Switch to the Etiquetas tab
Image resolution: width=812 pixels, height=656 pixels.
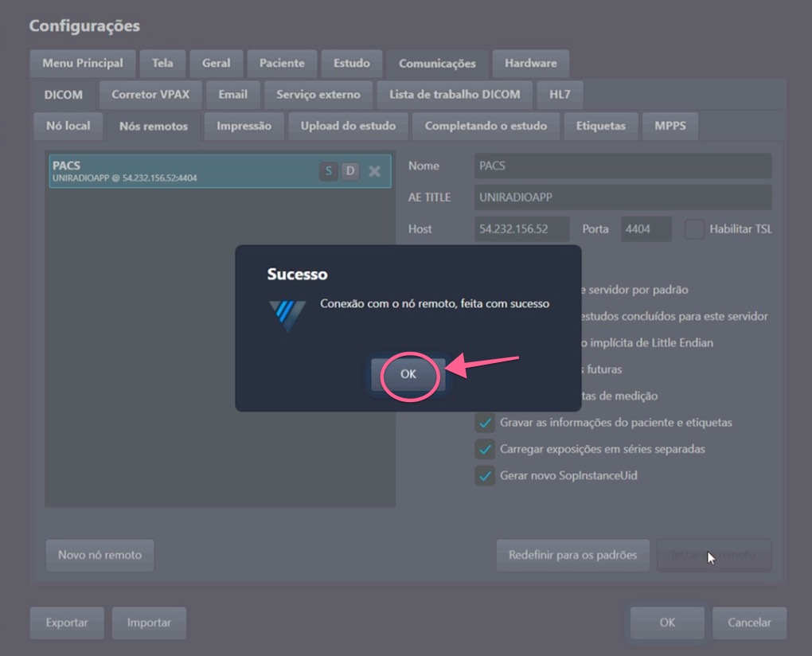click(x=601, y=126)
